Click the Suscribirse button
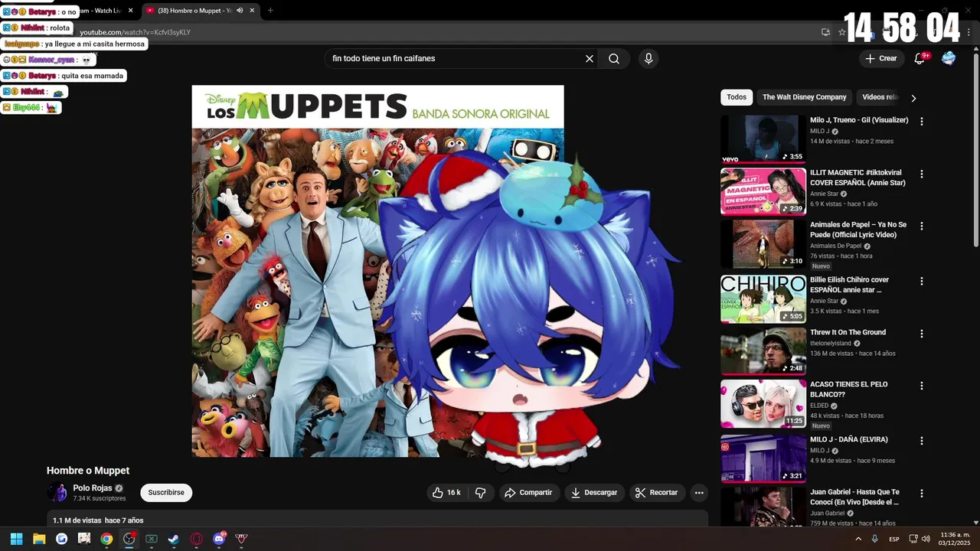This screenshot has height=551, width=980. [166, 493]
